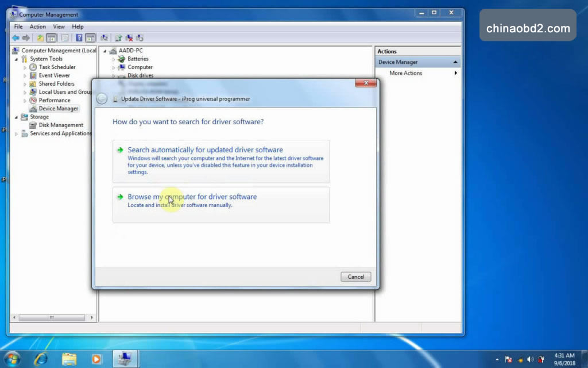Viewport: 588px width, 368px height.
Task: Open the Action Center flag icon
Action: point(509,359)
